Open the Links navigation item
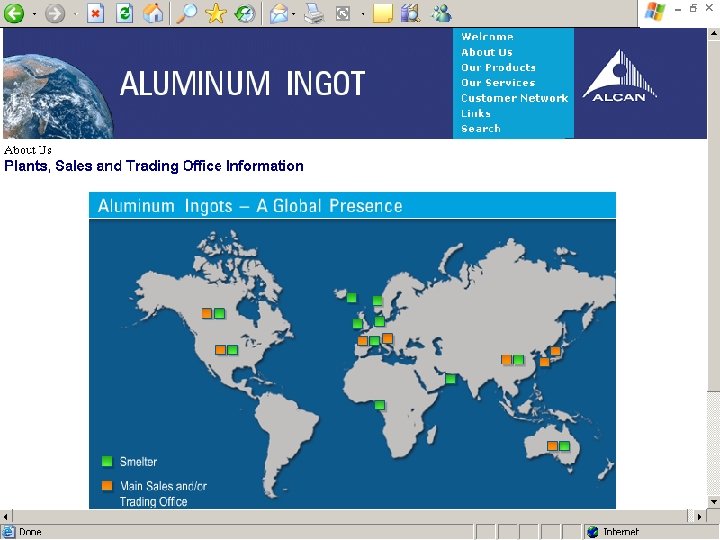Image resolution: width=720 pixels, height=540 pixels. (x=476, y=113)
